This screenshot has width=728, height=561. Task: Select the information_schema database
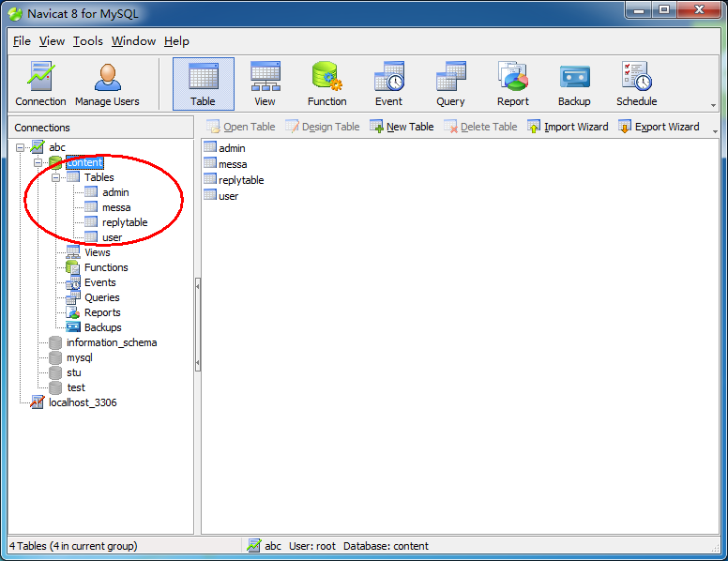(x=112, y=342)
